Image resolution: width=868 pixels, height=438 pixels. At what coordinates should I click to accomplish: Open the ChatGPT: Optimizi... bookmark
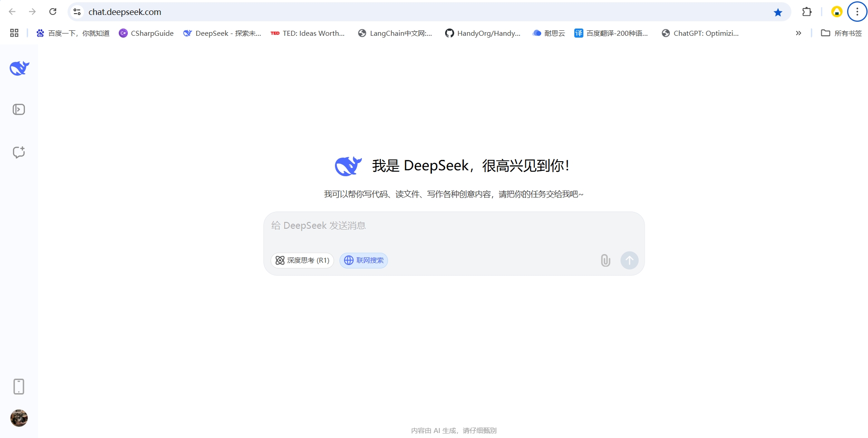700,33
